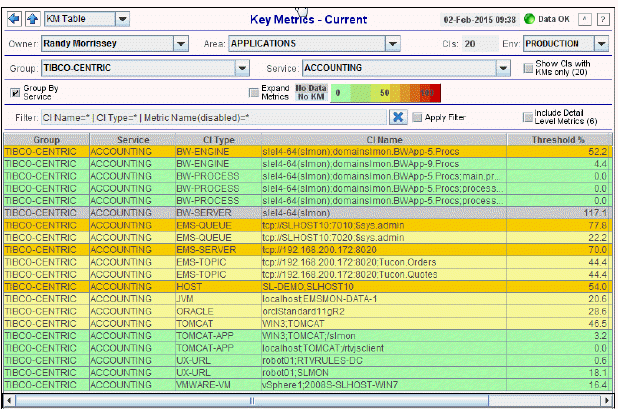Viewport: 618px width, 409px height.
Task: Check the Apply Filter checkbox
Action: tap(417, 117)
